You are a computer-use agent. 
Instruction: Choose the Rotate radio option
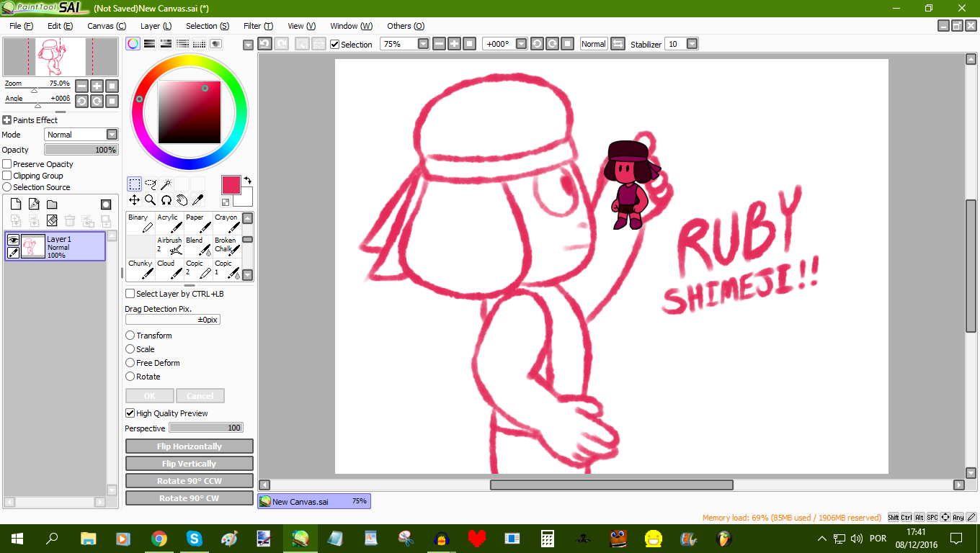pyautogui.click(x=130, y=377)
